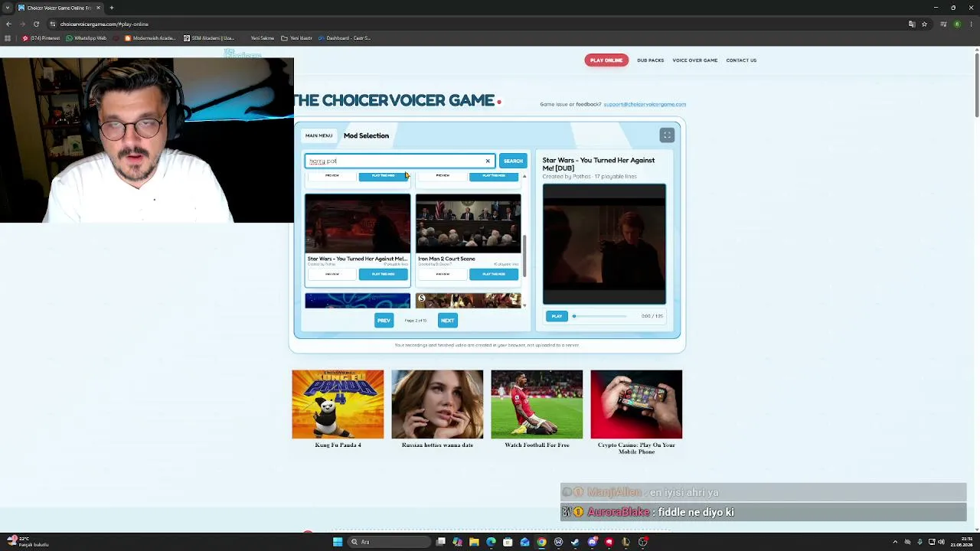
Task: Open the Mail app from the taskbar
Action: [x=524, y=542]
